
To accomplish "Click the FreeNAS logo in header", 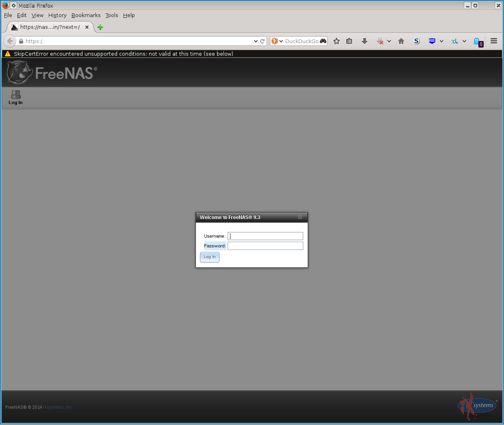I will pos(52,72).
